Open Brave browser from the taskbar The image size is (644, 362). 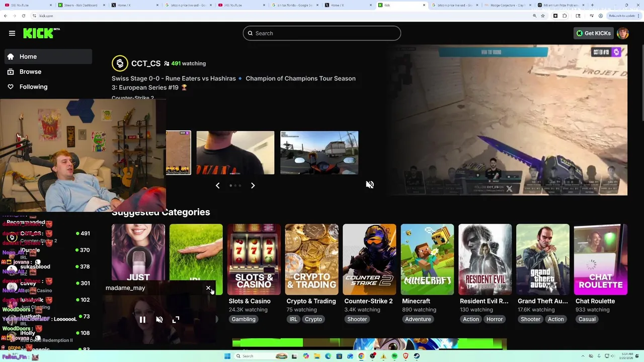click(x=406, y=356)
